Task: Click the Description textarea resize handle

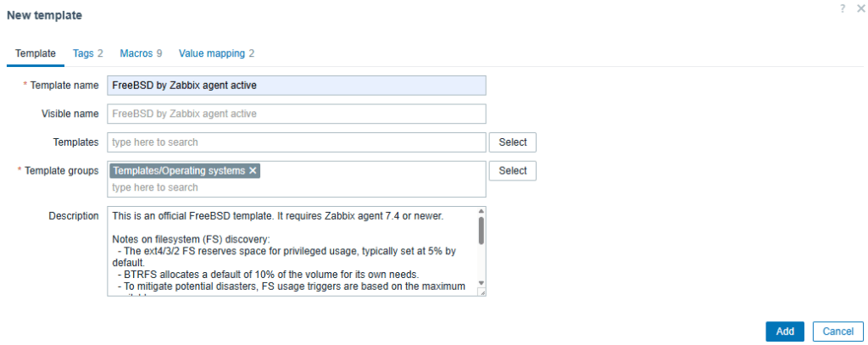Action: coord(481,292)
